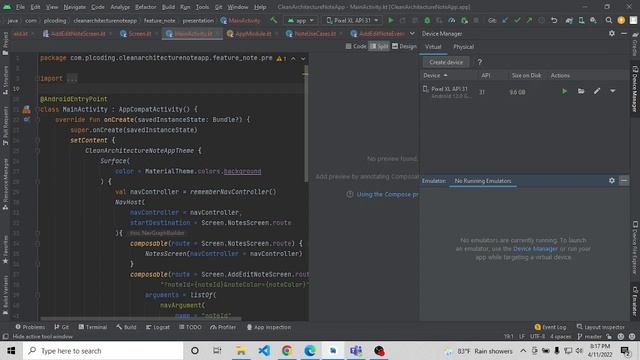Viewport: 640px width, 360px height.
Task: Run the app with green play button
Action: coord(391,20)
